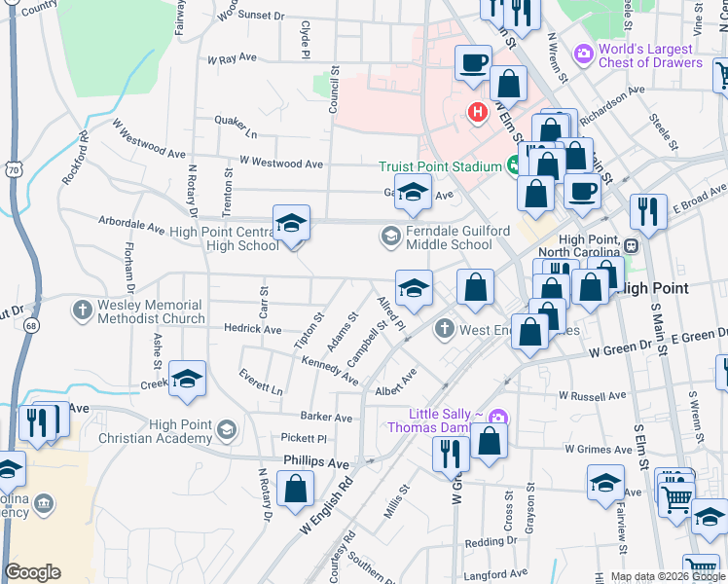Open the restaurant pin near E Broad Ave
Image resolution: width=728 pixels, height=584 pixels.
(648, 212)
